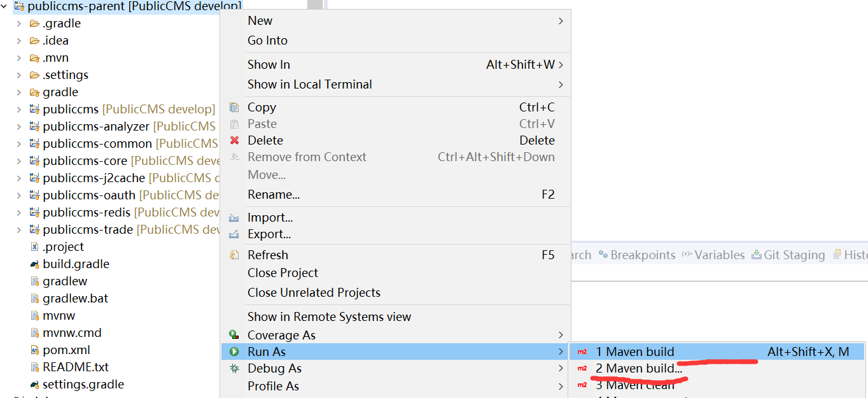Screen dimensions: 868x398
Task: Click the Refresh icon in menu
Action: point(234,255)
